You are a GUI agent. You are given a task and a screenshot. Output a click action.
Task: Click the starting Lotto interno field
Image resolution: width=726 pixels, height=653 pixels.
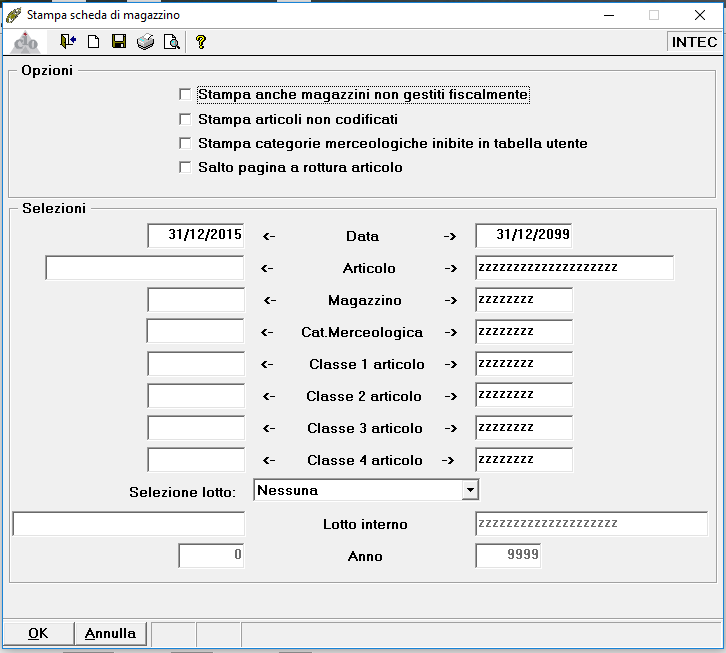[129, 524]
